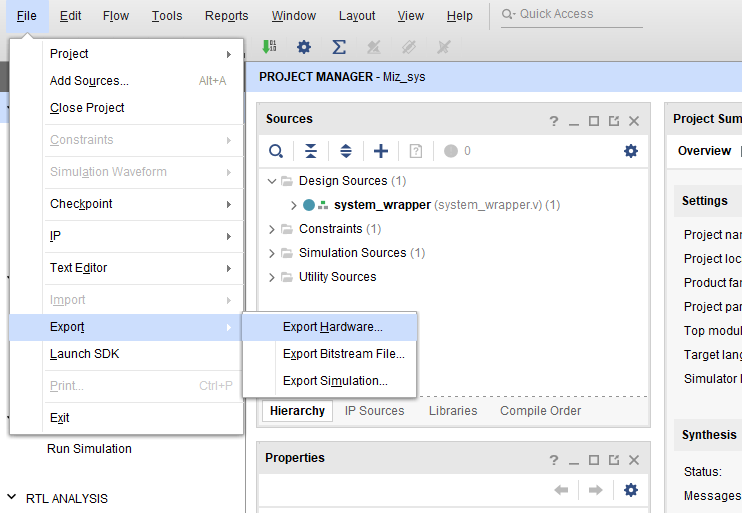Screen dimensions: 742x513
Task: Select Export Simulation option
Action: coord(330,381)
